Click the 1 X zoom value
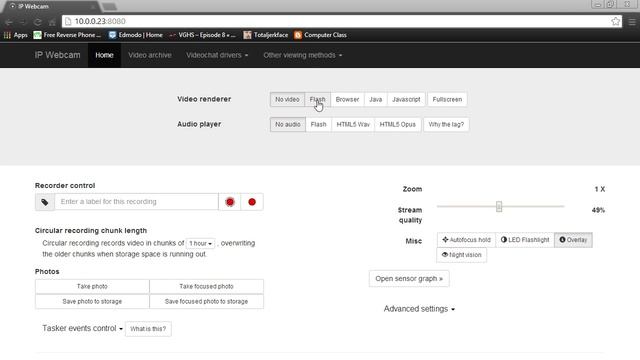640x360 pixels. 599,189
